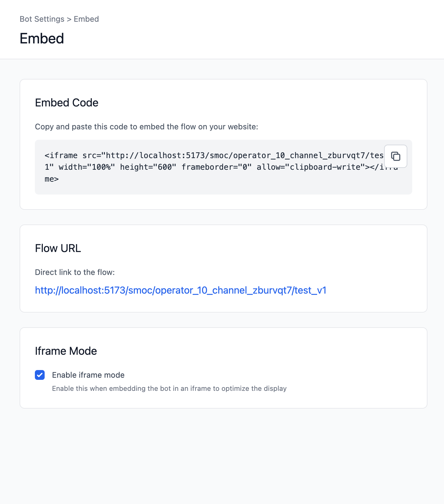Click the Enable iframe mode label
The width and height of the screenshot is (444, 504).
coord(88,375)
